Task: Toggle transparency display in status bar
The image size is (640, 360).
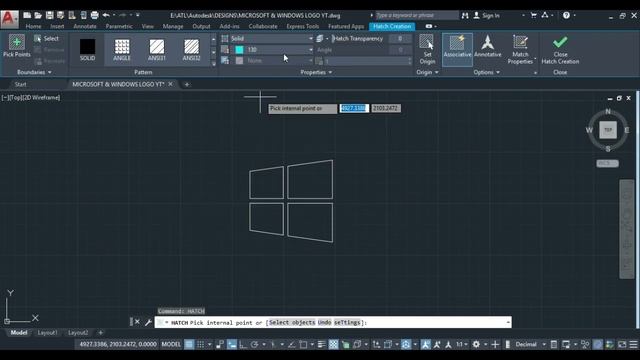Action: (x=333, y=344)
